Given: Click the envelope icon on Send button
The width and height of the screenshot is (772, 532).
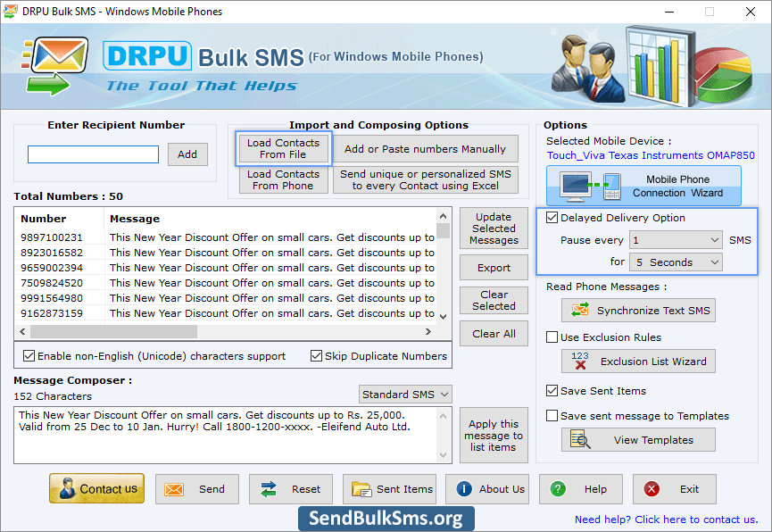Looking at the screenshot, I should point(174,489).
